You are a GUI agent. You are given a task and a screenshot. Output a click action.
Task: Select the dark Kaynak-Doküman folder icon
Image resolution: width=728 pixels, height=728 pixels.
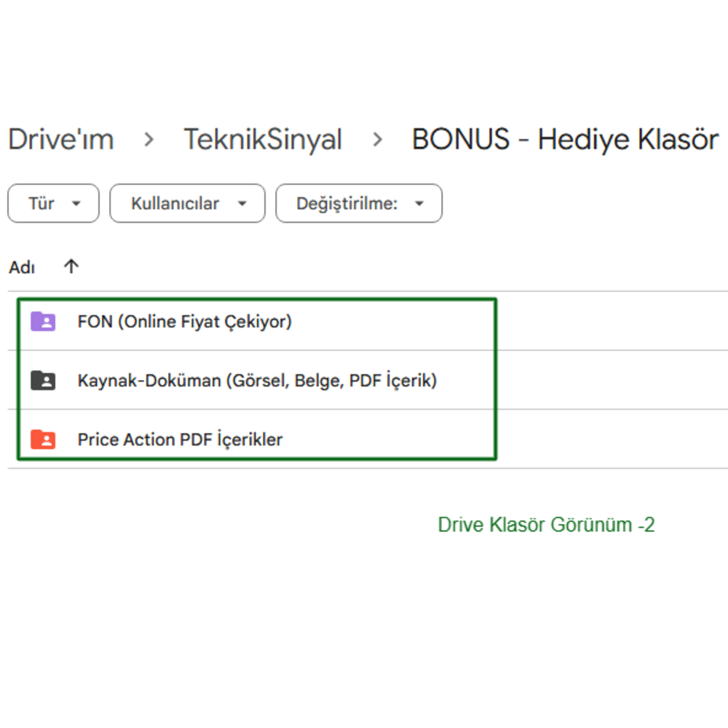click(x=43, y=380)
